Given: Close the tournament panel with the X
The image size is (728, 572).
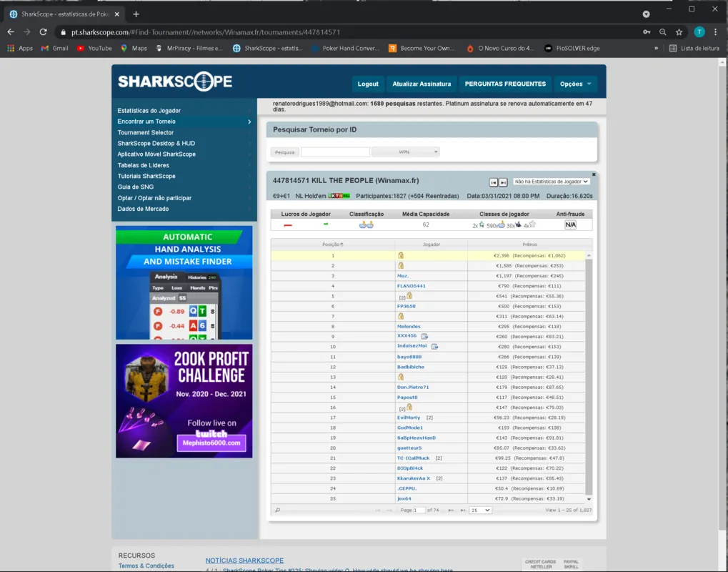Looking at the screenshot, I should (594, 174).
